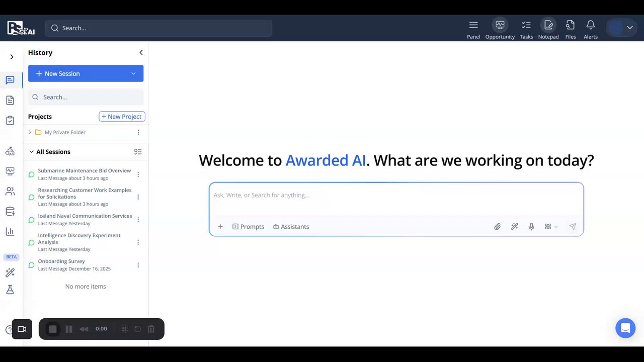Viewport: 644px width, 362px height.
Task: Click the New Project button
Action: coord(122,117)
